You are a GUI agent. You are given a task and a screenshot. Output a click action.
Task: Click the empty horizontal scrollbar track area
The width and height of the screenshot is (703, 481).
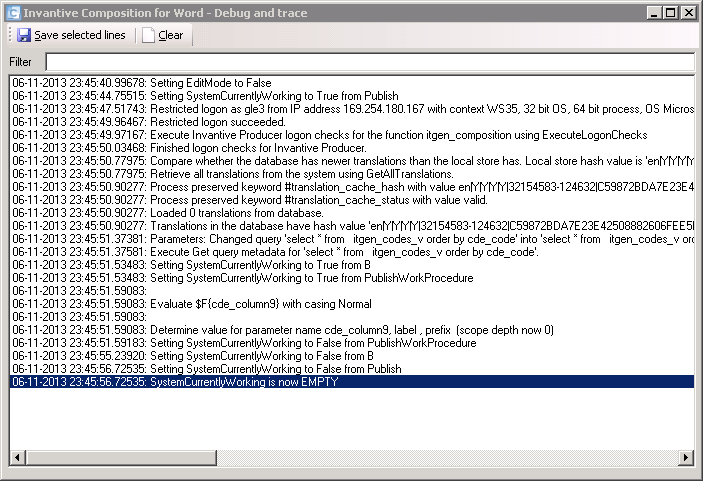coord(447,458)
